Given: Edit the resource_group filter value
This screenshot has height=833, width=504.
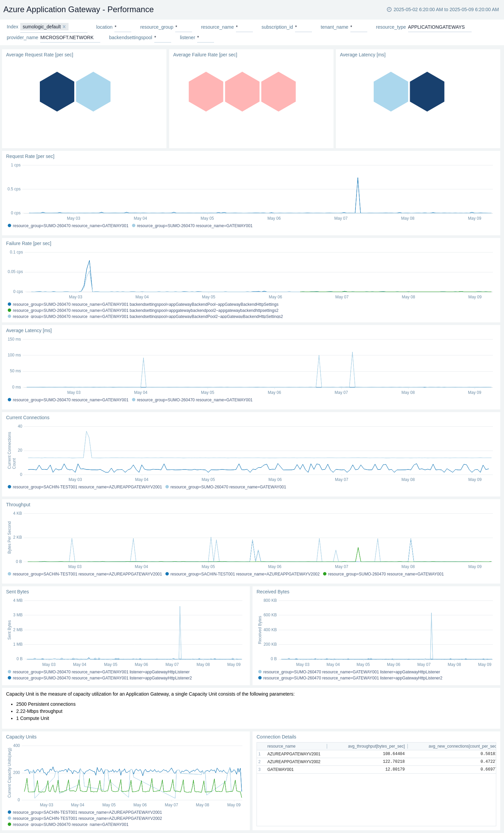Looking at the screenshot, I should pos(184,27).
